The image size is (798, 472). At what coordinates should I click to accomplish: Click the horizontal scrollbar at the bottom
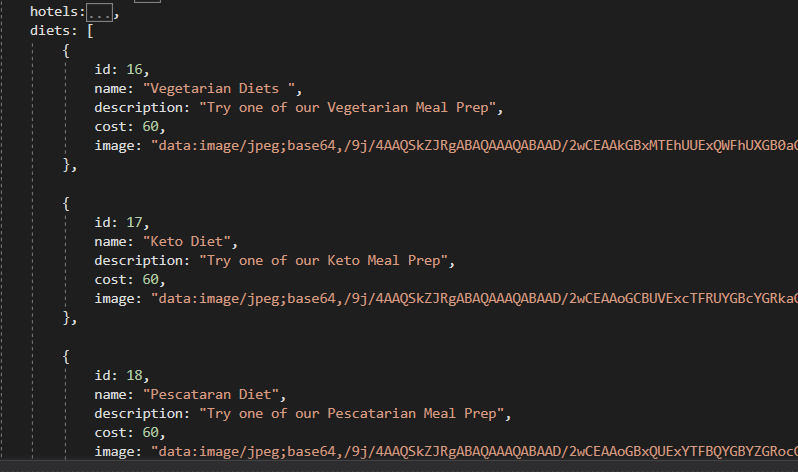tap(399, 465)
